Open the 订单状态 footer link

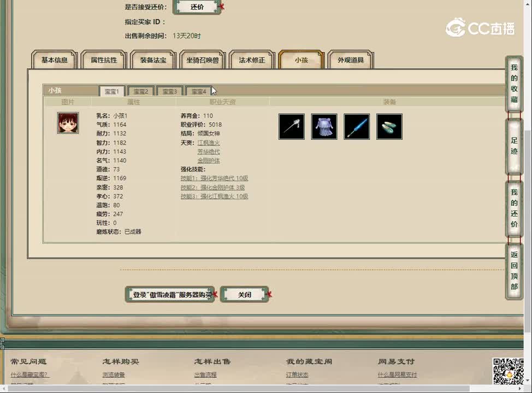297,374
